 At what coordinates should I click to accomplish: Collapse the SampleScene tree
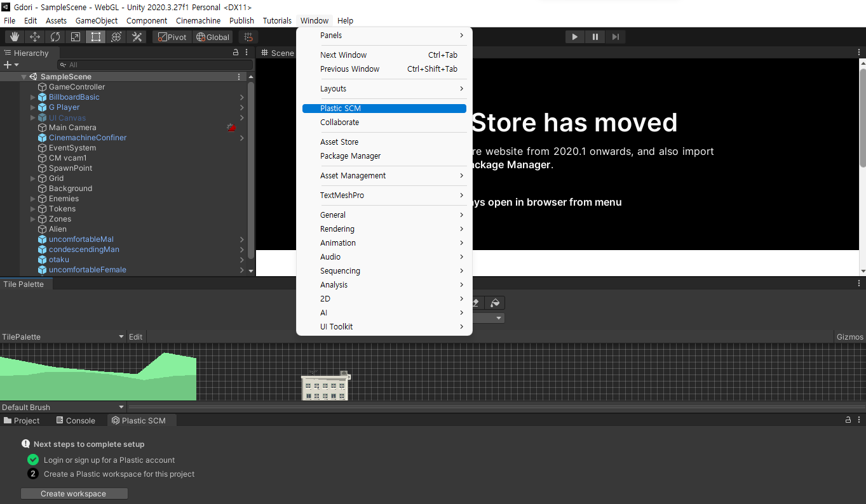pos(24,77)
